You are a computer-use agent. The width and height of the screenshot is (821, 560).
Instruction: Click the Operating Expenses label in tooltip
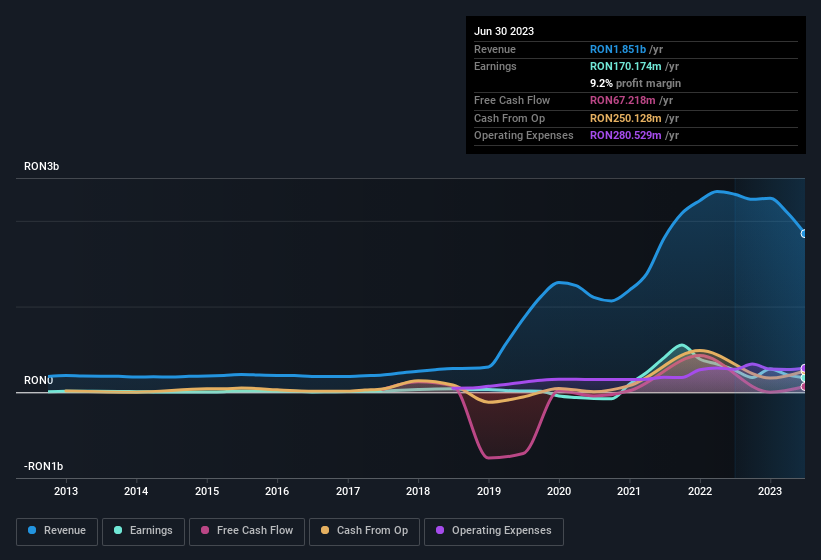point(524,136)
